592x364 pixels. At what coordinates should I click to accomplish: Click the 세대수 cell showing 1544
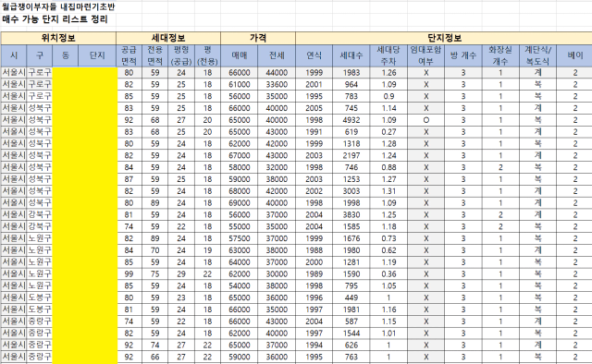[x=351, y=334]
